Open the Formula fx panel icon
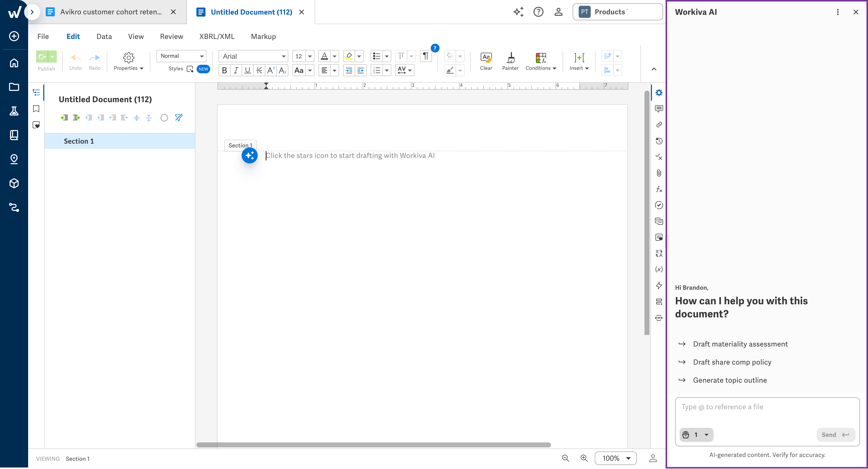 (x=659, y=189)
